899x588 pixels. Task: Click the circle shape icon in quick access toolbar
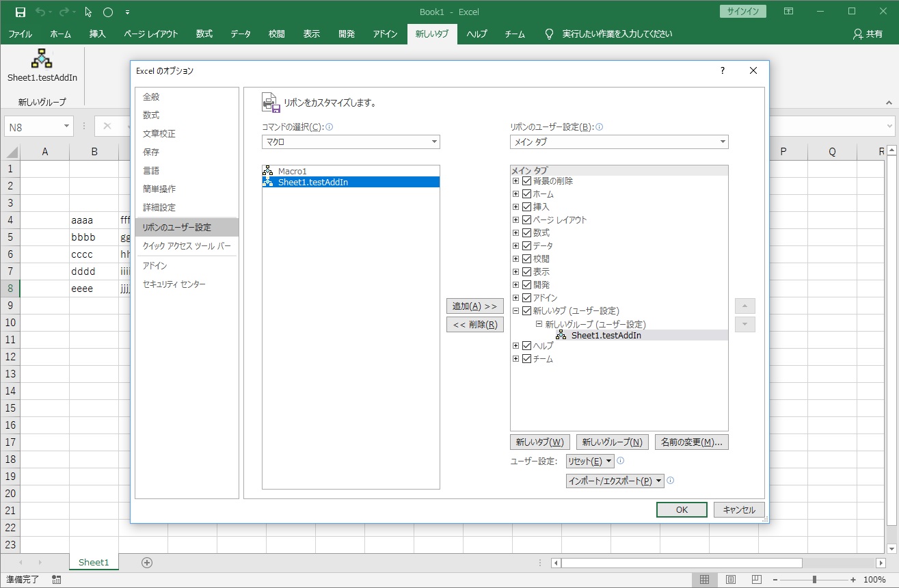click(108, 12)
